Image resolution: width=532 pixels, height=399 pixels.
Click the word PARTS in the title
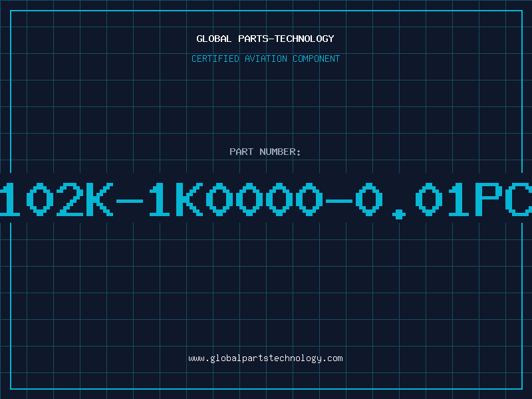point(253,39)
